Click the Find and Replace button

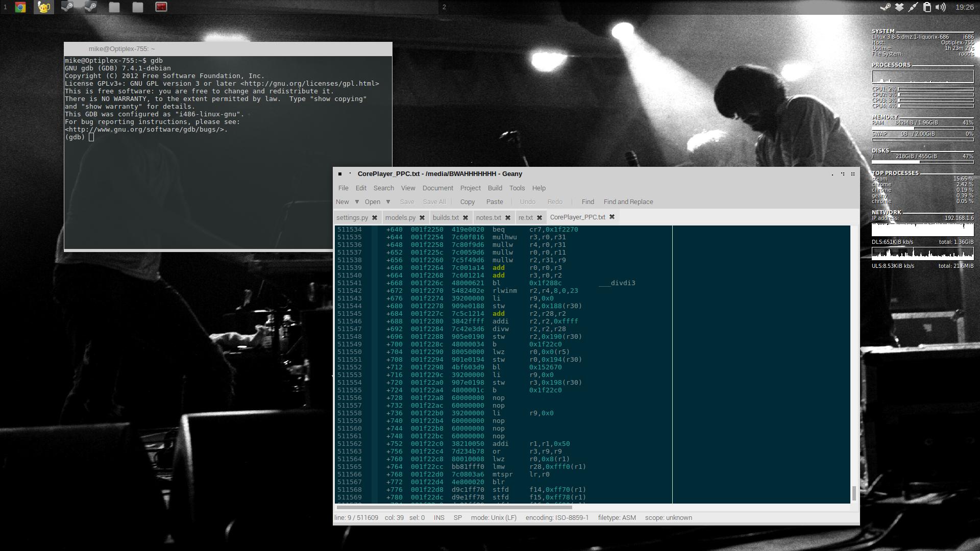pos(628,202)
